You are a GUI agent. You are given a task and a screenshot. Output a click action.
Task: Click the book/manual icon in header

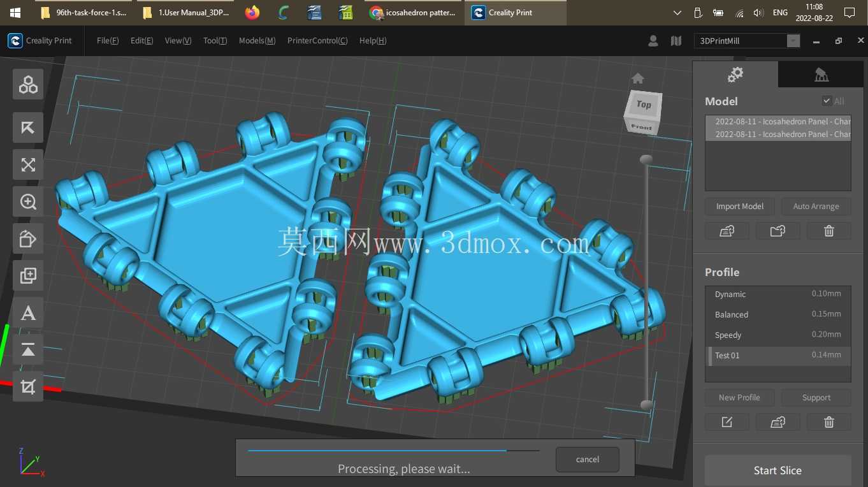point(676,41)
